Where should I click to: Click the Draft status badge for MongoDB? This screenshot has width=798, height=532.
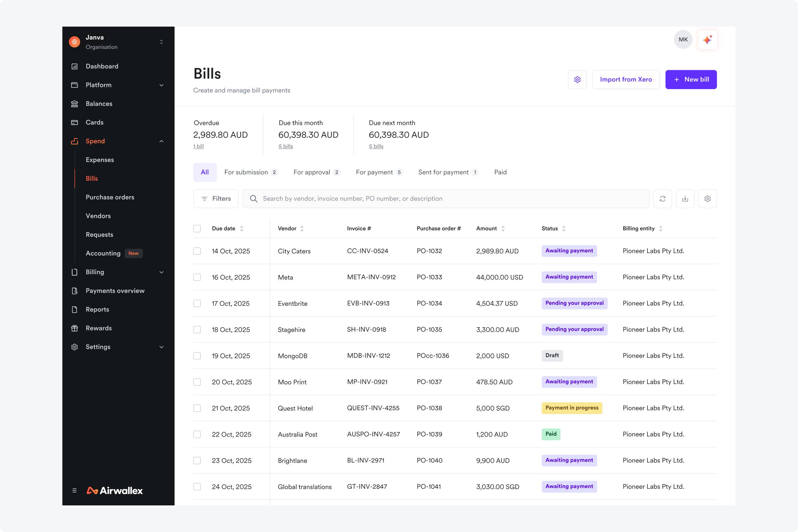click(x=552, y=355)
